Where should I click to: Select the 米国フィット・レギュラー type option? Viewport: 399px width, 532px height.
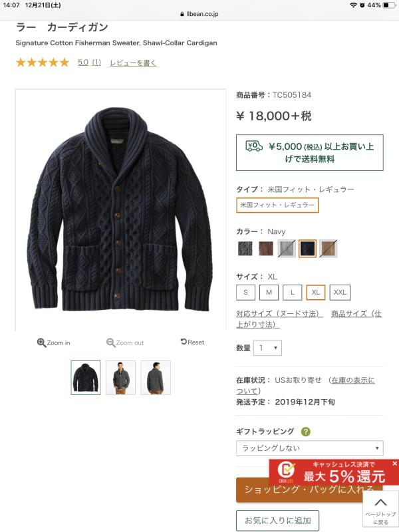tap(277, 205)
